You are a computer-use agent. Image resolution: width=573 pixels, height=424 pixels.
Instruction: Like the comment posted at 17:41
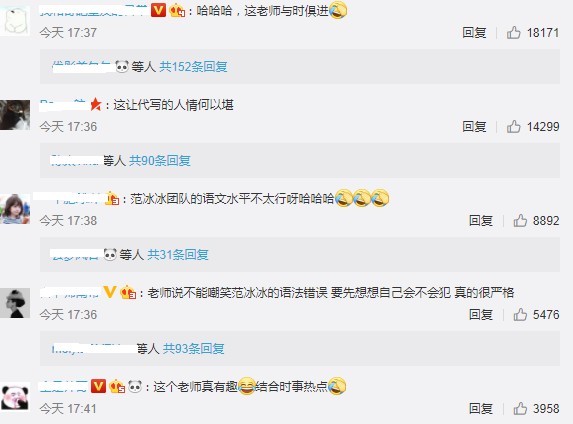tap(520, 408)
